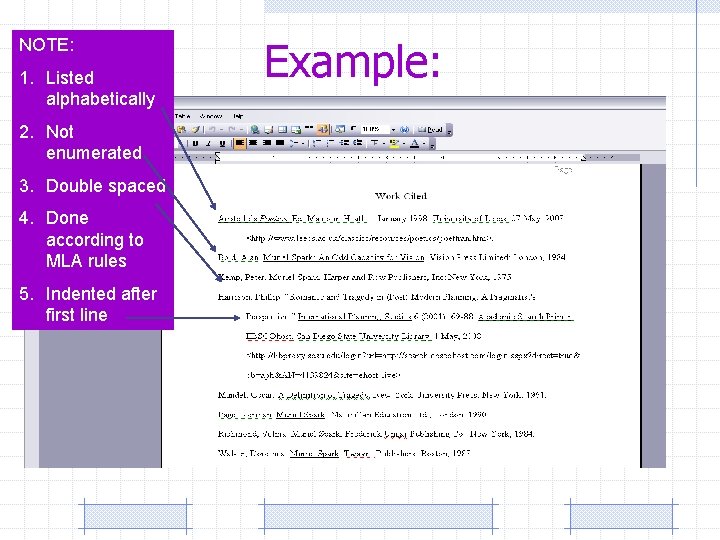Open the Line Spacing dropdown arrow
This screenshot has height=540, width=720.
303,143
